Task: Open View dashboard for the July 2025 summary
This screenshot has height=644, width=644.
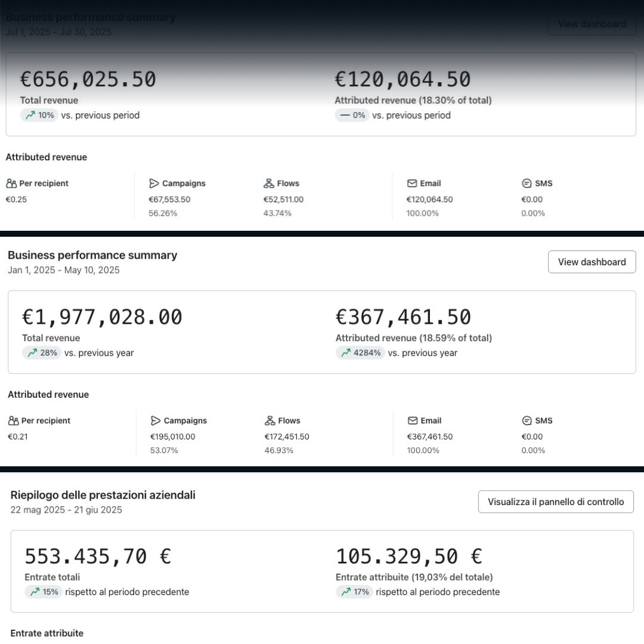Action: click(592, 24)
